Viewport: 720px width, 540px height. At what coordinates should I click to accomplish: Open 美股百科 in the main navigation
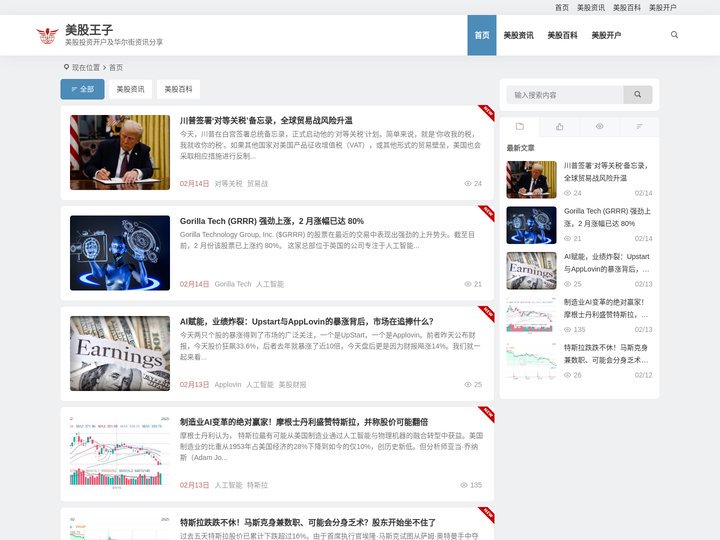562,35
